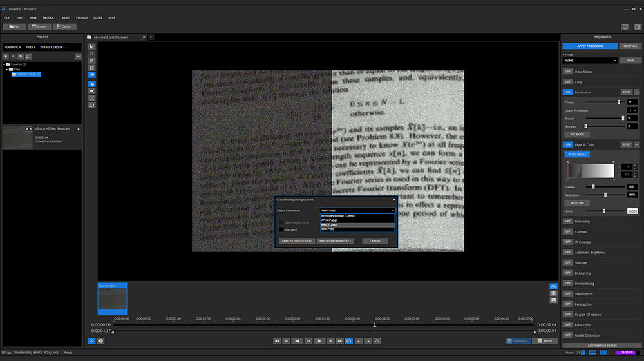
Task: Toggle the loop playback icon
Action: click(x=348, y=340)
